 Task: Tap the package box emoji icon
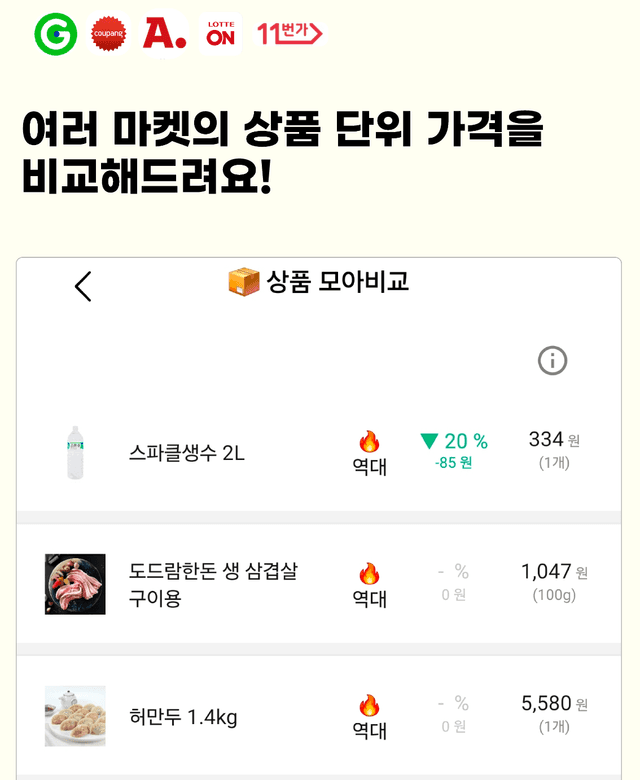(x=244, y=282)
